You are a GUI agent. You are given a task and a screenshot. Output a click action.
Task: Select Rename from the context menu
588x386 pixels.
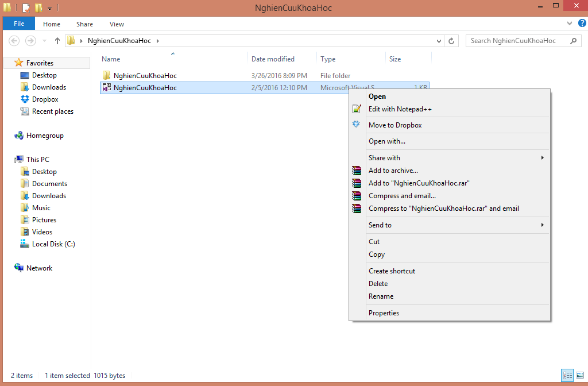click(x=380, y=296)
